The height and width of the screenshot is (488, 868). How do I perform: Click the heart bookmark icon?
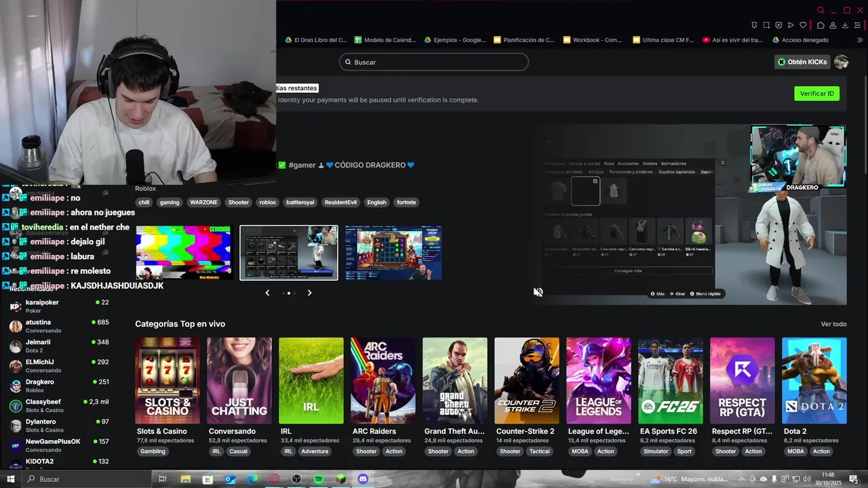[x=803, y=25]
